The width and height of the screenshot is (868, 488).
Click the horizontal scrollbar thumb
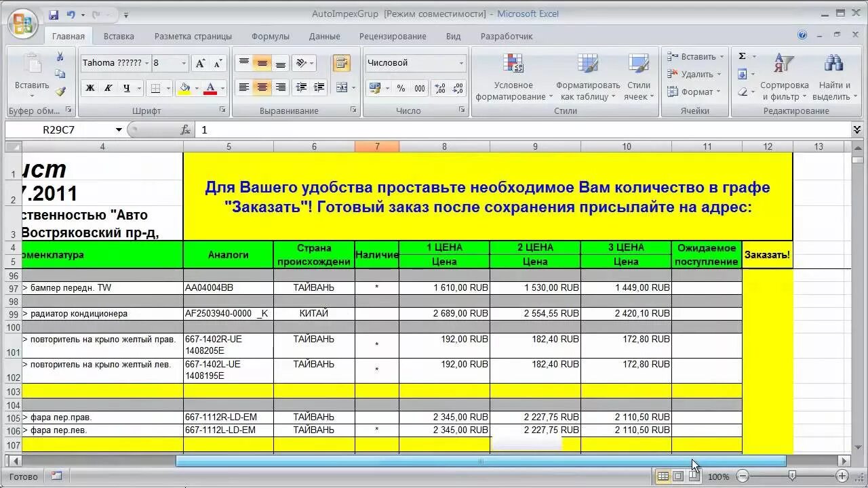click(x=481, y=461)
